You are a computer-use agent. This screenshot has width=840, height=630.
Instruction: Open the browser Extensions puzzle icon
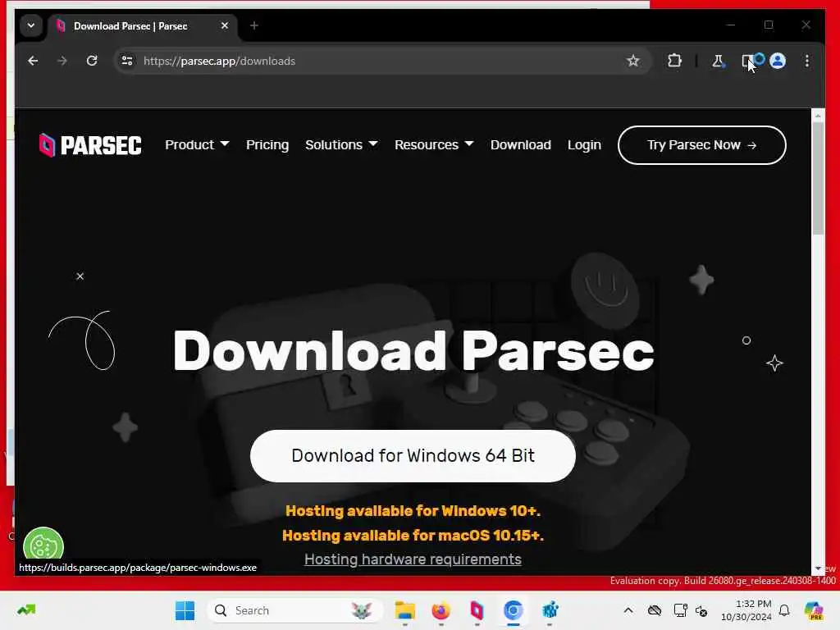pos(674,61)
